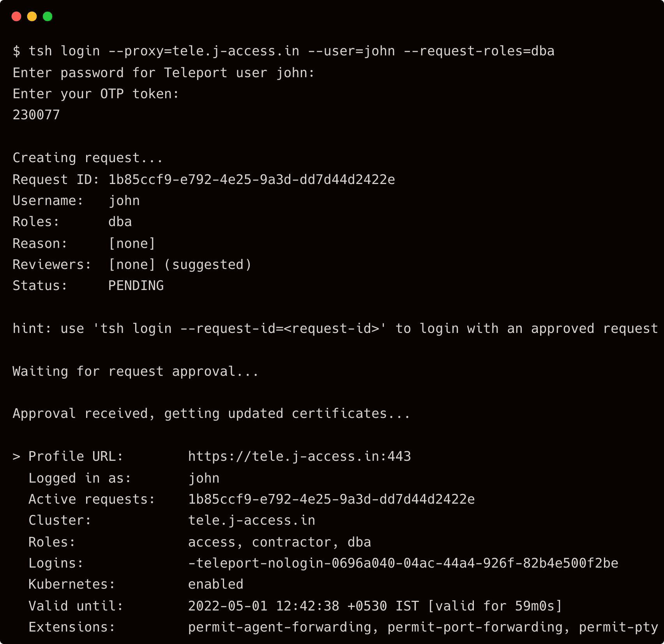Click the Cluster value tele.j-access.in
664x644 pixels.
[252, 520]
